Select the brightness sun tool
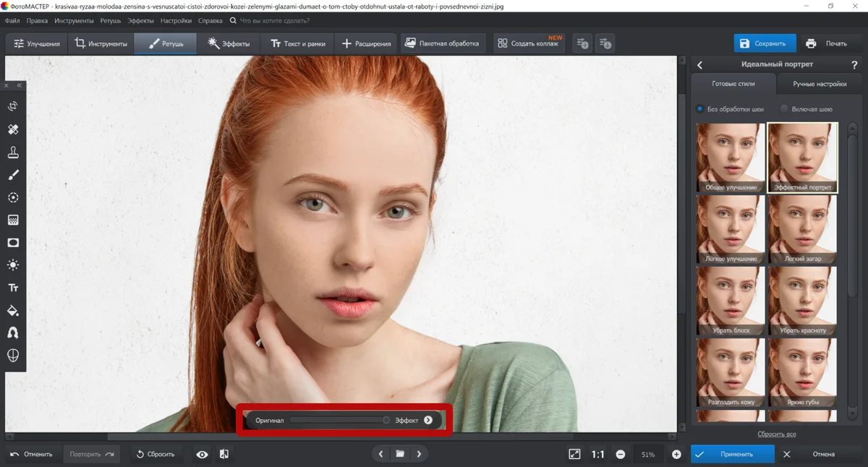This screenshot has width=868, height=467. tap(13, 265)
